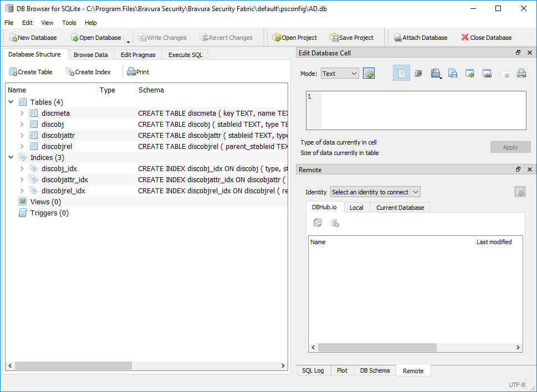This screenshot has height=392, width=537.
Task: Clone a database from a link
Action: point(335,223)
